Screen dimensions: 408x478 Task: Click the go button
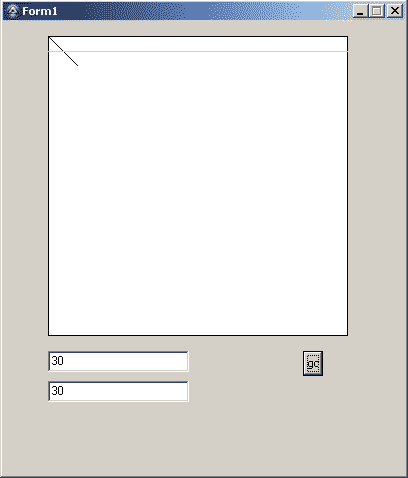[313, 363]
